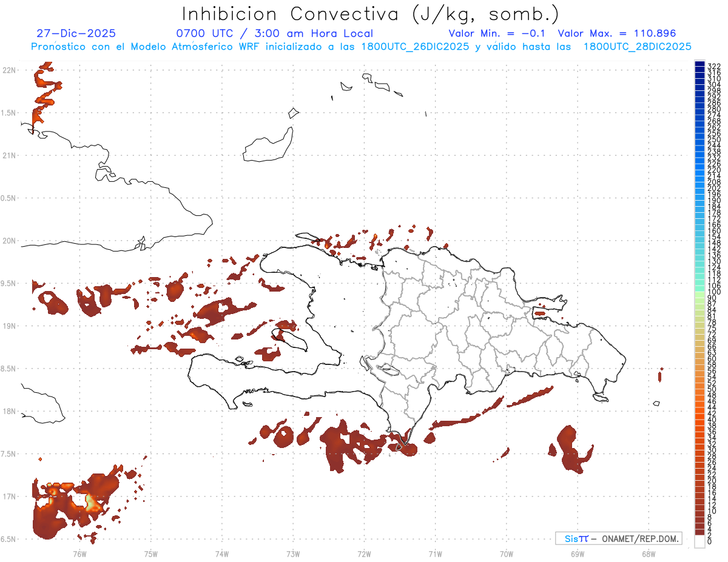This screenshot has width=728, height=562.
Task: Click the 18N latitude axis label
Action: click(8, 412)
